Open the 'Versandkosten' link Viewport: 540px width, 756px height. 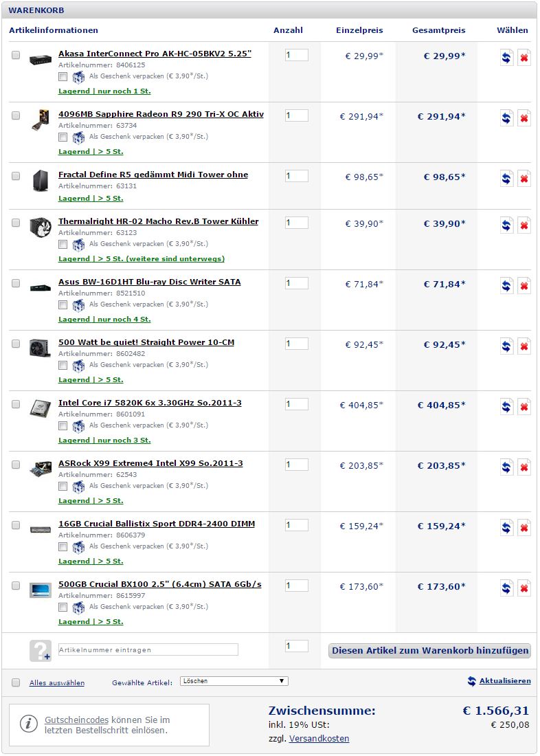(319, 739)
